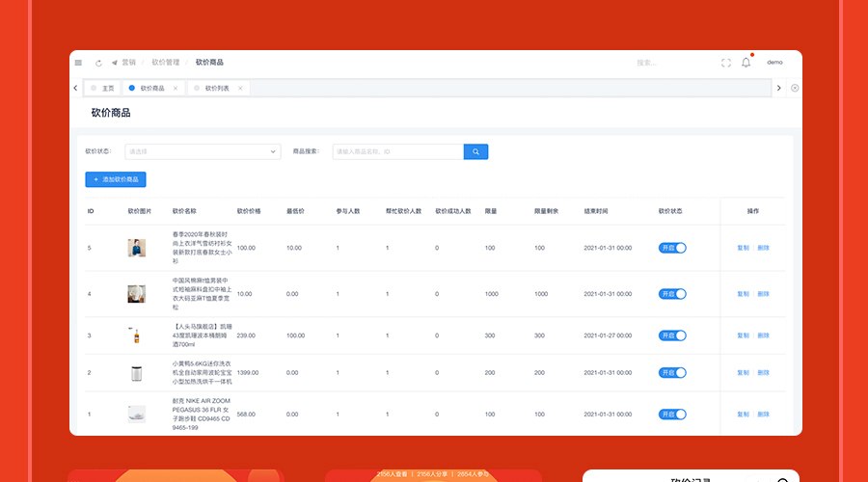Image resolution: width=868 pixels, height=482 pixels.
Task: Click the 营销 breadcrumb
Action: [129, 63]
